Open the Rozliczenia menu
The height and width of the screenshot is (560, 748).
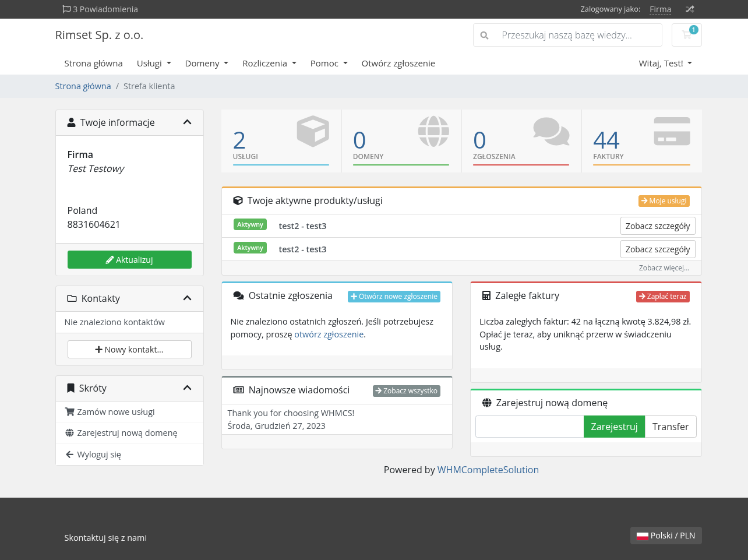(269, 64)
